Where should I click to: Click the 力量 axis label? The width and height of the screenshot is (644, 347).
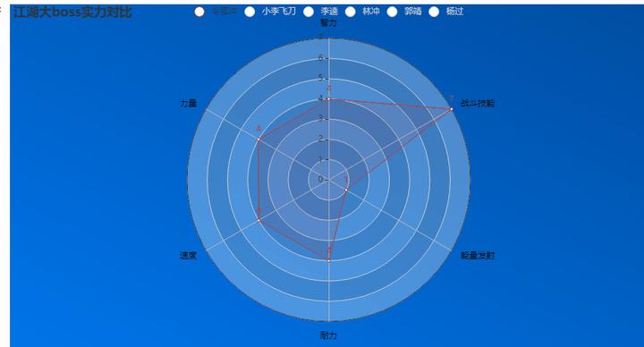(188, 103)
